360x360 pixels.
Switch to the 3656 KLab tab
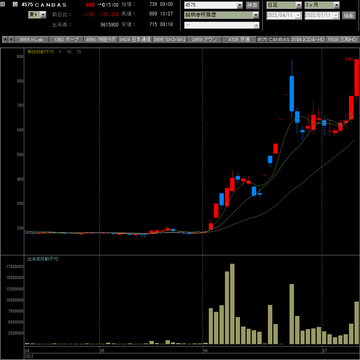pyautogui.click(x=31, y=39)
